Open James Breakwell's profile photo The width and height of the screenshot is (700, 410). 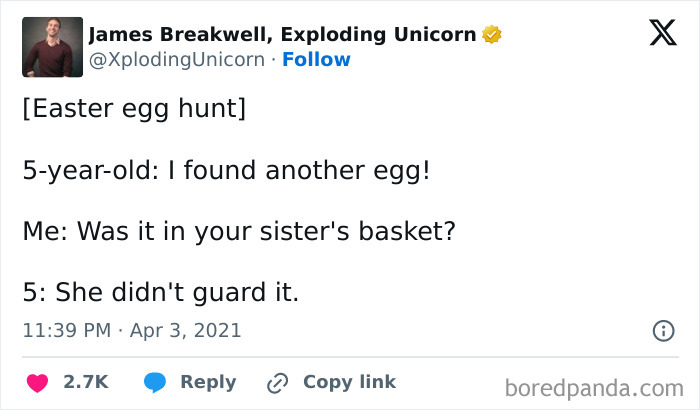point(52,47)
